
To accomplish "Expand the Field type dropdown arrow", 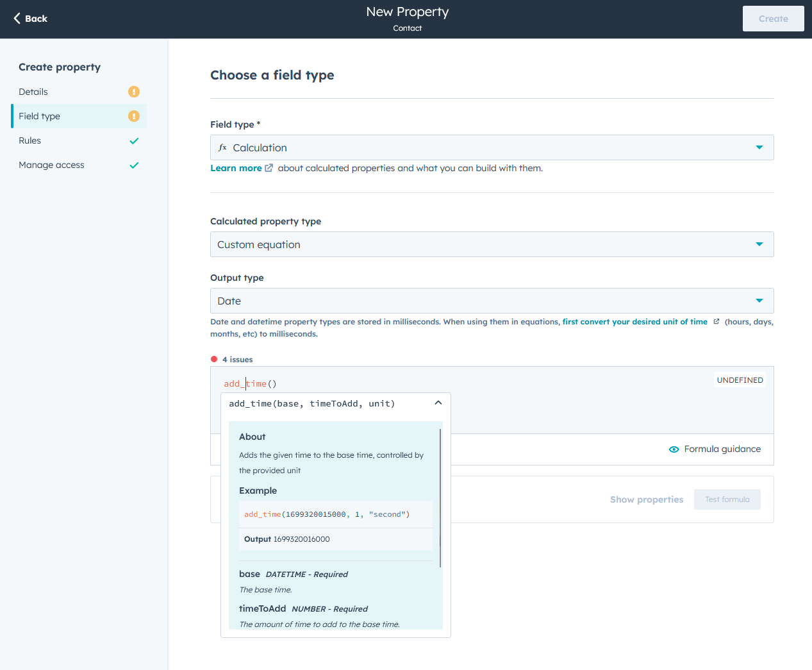I will click(x=759, y=147).
